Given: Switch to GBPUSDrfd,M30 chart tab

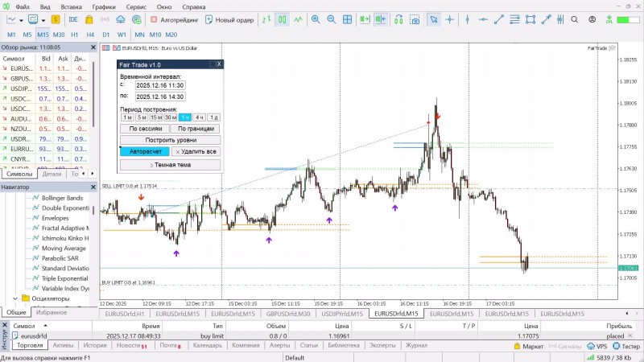Looking at the screenshot, I should [288, 314].
